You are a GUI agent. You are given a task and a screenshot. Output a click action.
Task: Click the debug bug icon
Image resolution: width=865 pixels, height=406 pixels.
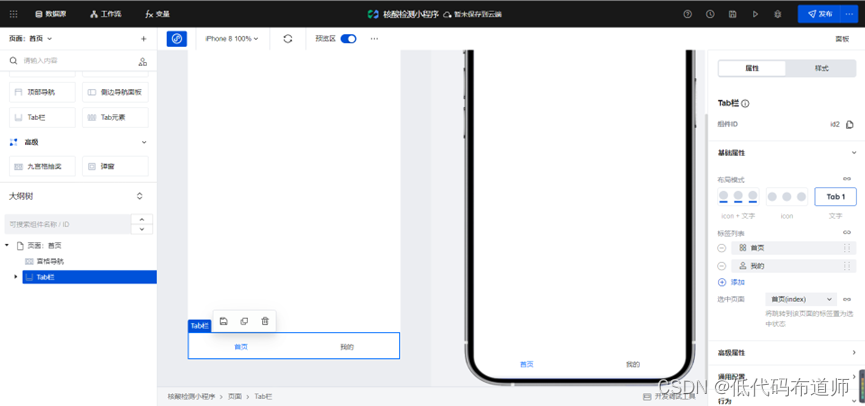[777, 14]
